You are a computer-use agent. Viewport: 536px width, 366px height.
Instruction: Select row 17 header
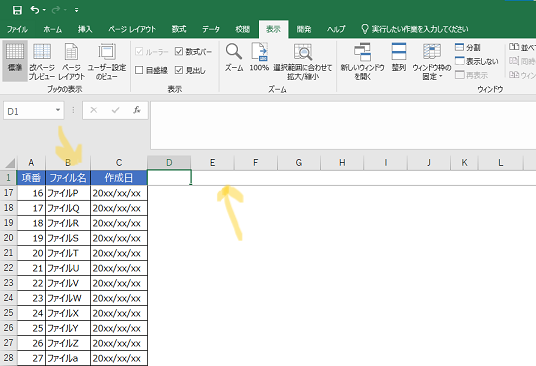(x=8, y=193)
